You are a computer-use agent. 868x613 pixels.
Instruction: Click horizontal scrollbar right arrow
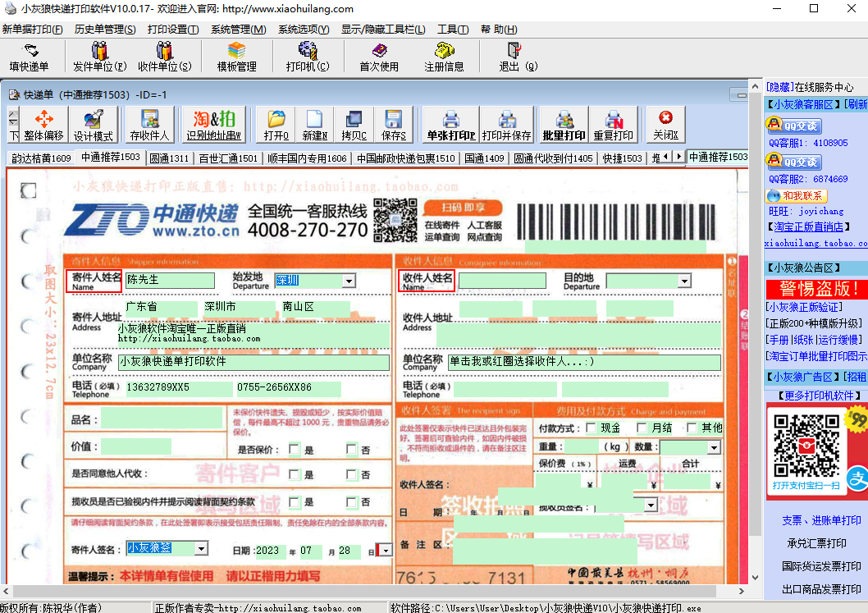click(x=742, y=591)
